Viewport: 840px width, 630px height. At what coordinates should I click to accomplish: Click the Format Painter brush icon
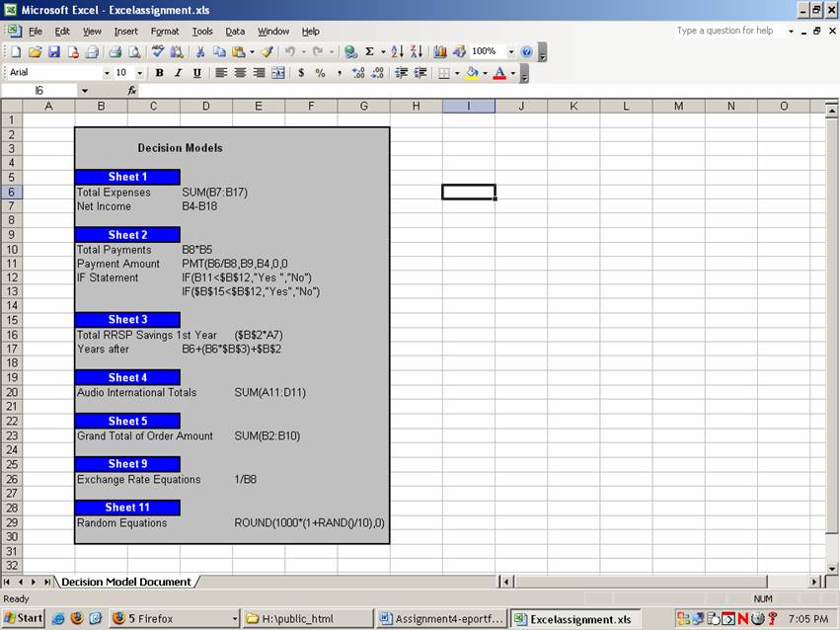tap(267, 51)
